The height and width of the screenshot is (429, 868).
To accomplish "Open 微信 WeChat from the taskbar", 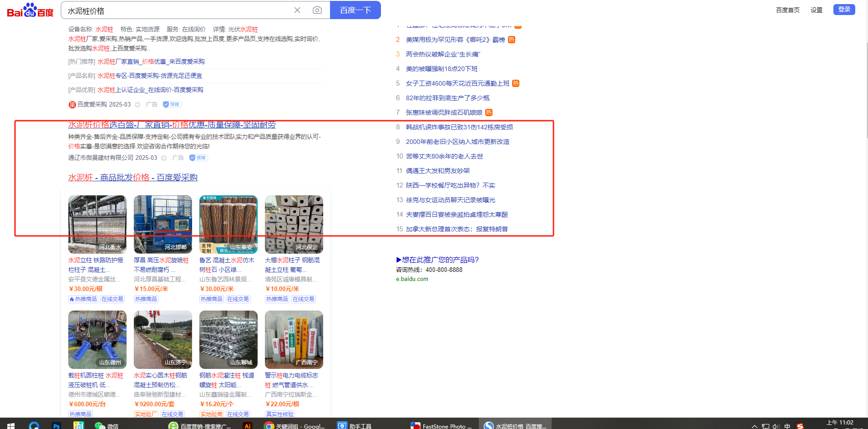I will point(107,426).
